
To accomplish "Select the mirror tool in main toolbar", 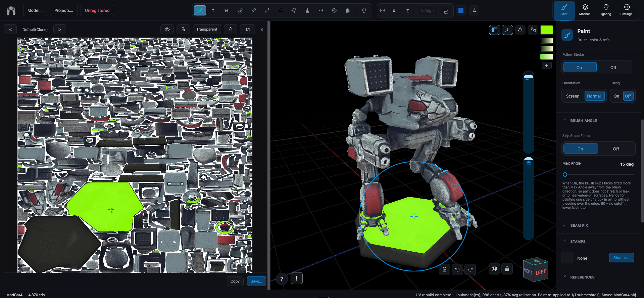I will click(x=321, y=10).
